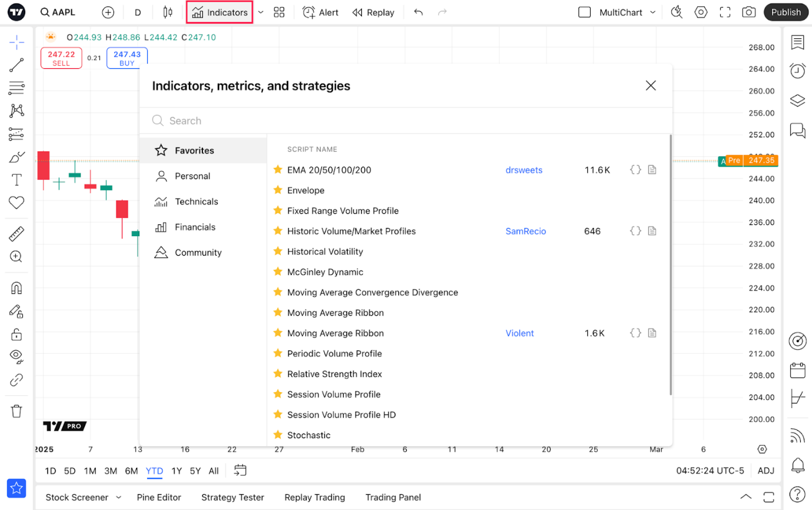
Task: Take a chart snapshot with camera icon
Action: [748, 12]
